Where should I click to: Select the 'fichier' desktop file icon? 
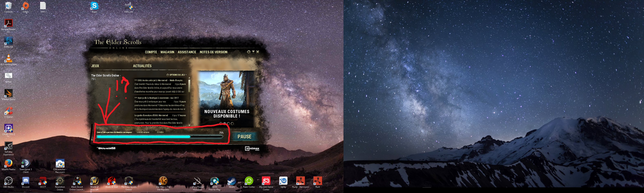click(9, 77)
